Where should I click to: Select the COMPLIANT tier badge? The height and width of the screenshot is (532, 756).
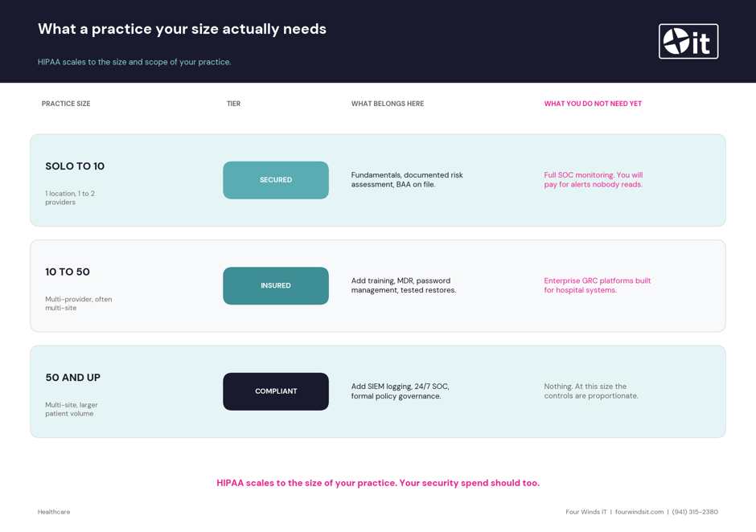[276, 391]
